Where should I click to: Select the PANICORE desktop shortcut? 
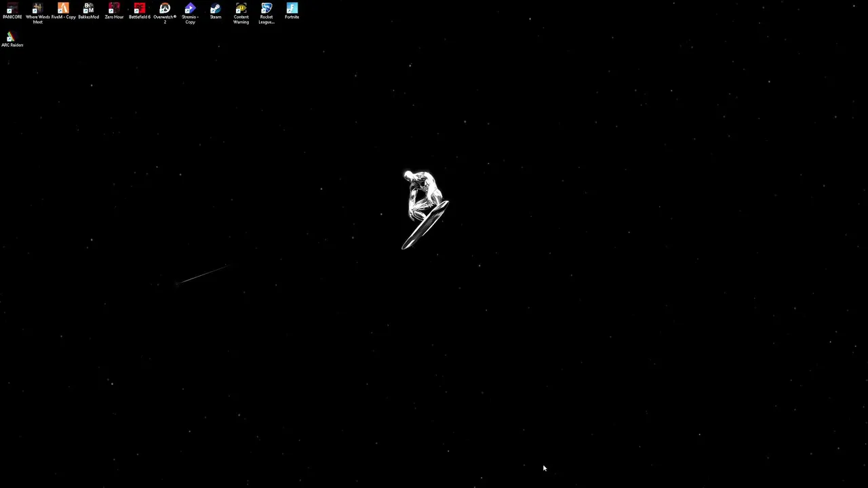coord(12,11)
